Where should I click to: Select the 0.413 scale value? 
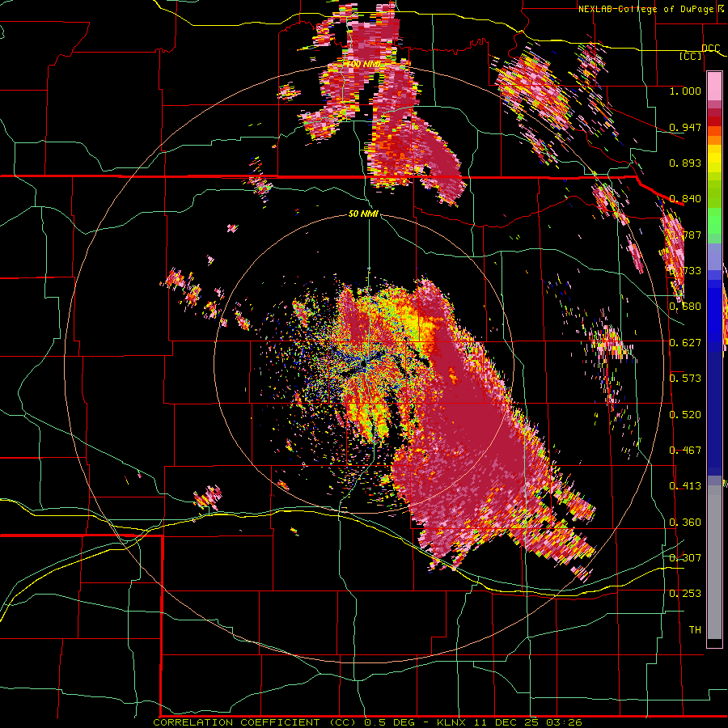coord(685,486)
